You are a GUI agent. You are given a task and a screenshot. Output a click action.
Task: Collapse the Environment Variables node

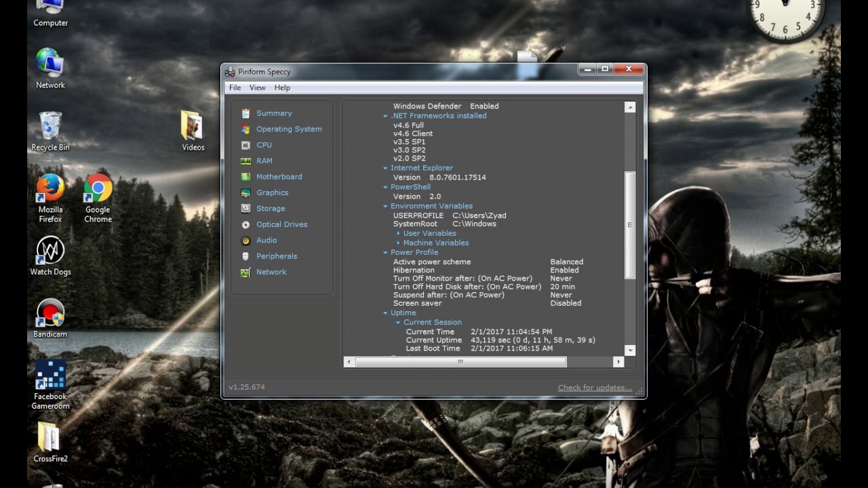click(385, 206)
